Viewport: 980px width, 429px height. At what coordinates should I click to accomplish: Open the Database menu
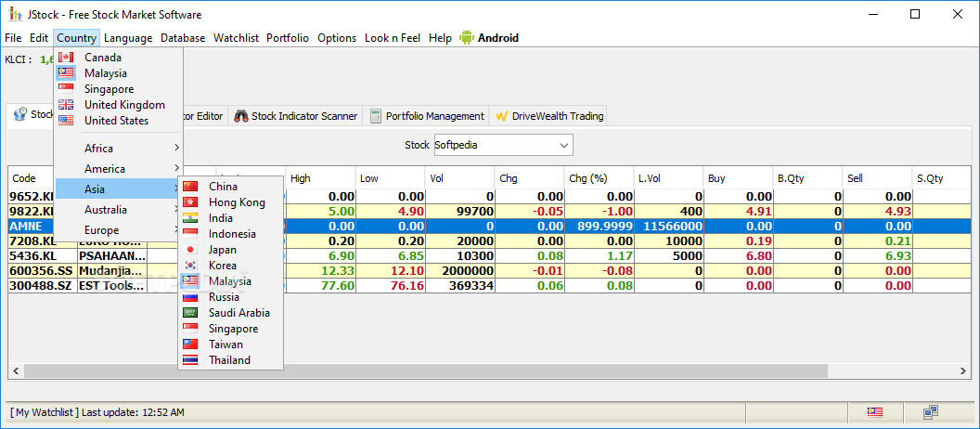point(183,37)
